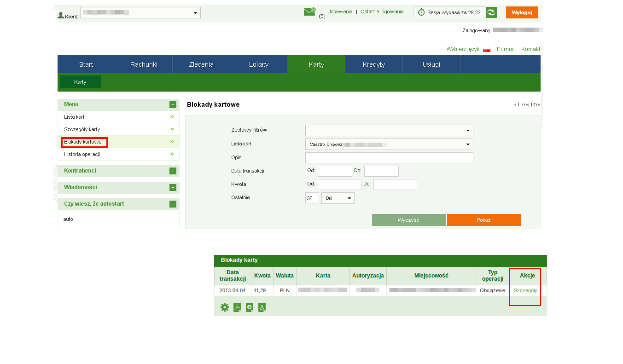The image size is (623, 364).
Task: Sort by Data transakcji column header
Action: point(233,276)
